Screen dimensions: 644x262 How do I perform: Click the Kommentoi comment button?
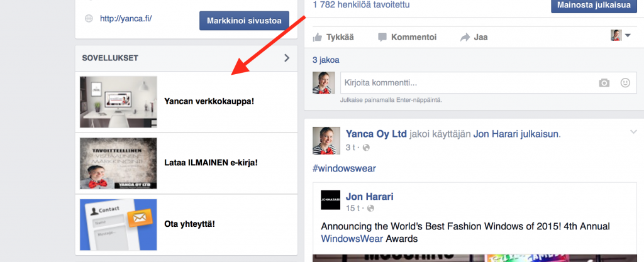tap(407, 37)
